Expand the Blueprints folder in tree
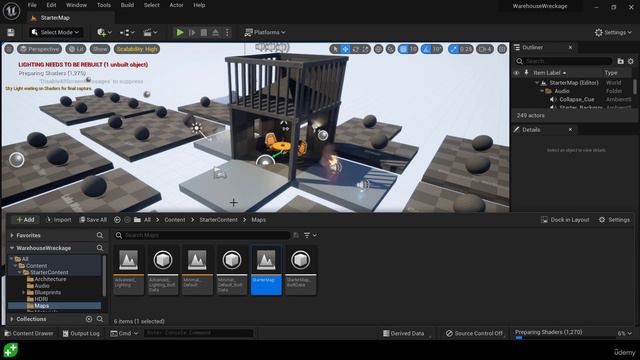This screenshot has width=640, height=360. (24, 293)
